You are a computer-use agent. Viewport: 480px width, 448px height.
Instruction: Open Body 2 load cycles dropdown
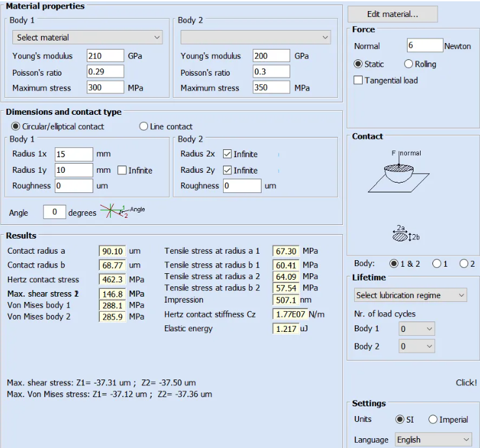(417, 346)
